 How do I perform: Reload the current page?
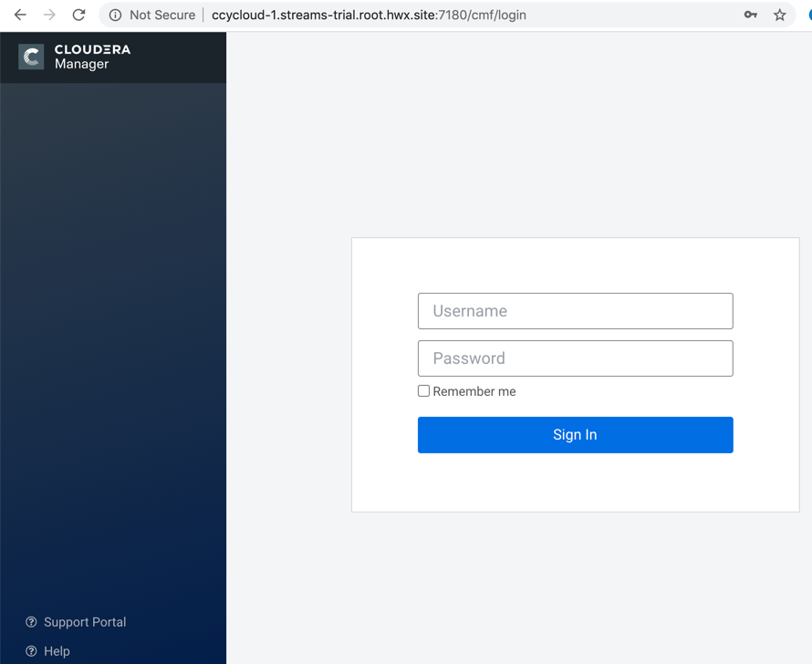79,15
